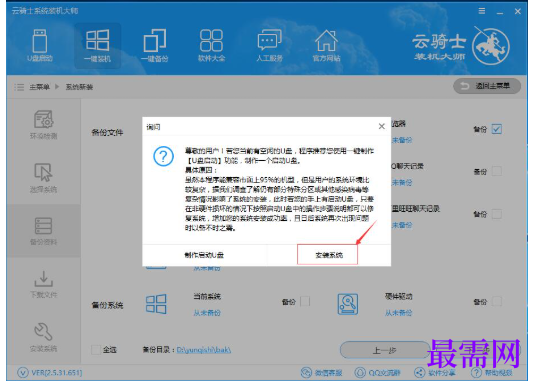
Task: Click the VER[2.5.31.651] version text
Action: pos(57,373)
